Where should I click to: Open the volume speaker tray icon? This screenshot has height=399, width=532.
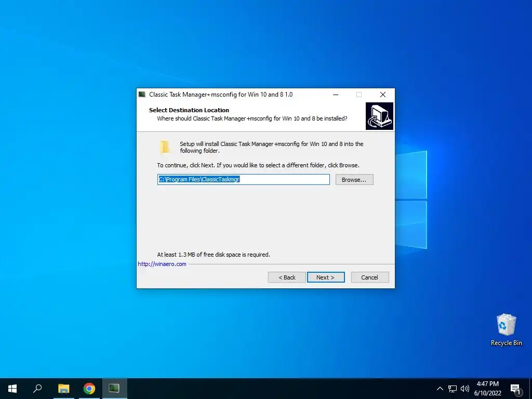[465, 389]
